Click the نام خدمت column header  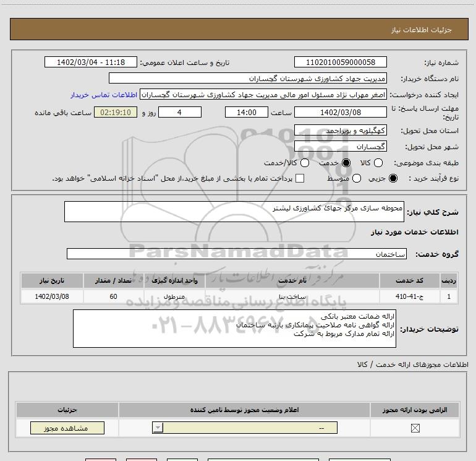tap(292, 280)
